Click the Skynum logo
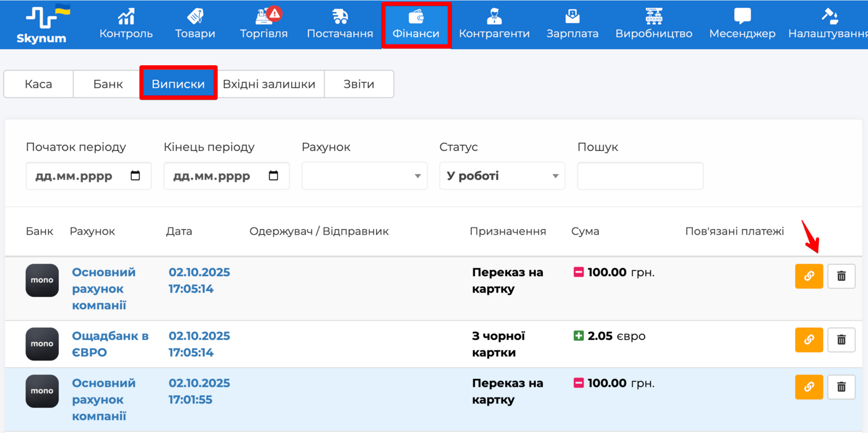 tap(42, 24)
